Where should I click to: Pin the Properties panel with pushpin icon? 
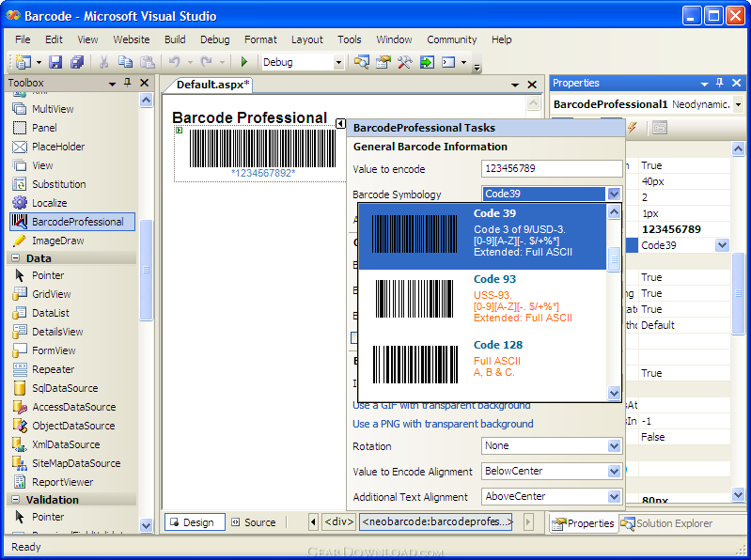tap(719, 83)
